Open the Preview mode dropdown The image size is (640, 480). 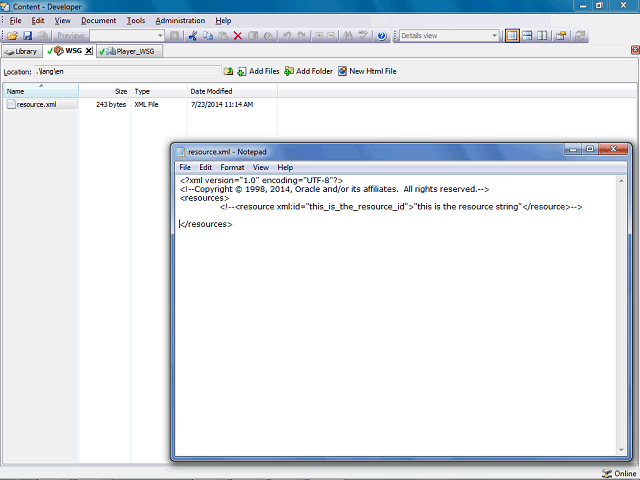pyautogui.click(x=160, y=36)
